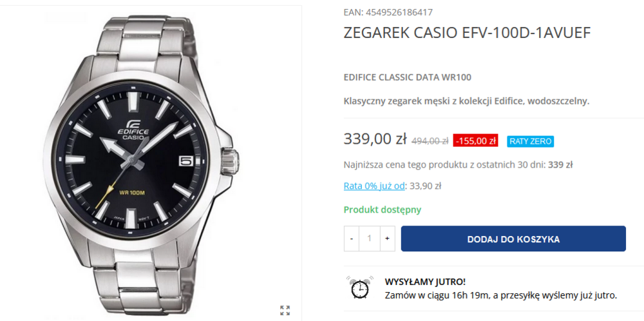Click the crossed-out 494,00 zł price
The height and width of the screenshot is (321, 644).
pyautogui.click(x=430, y=141)
